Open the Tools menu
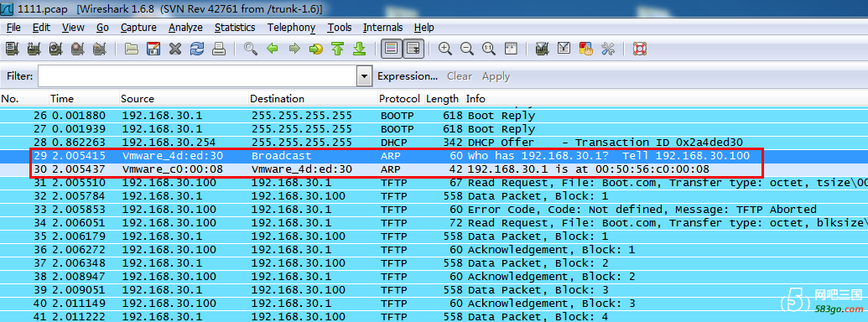This screenshot has width=868, height=322. (340, 27)
